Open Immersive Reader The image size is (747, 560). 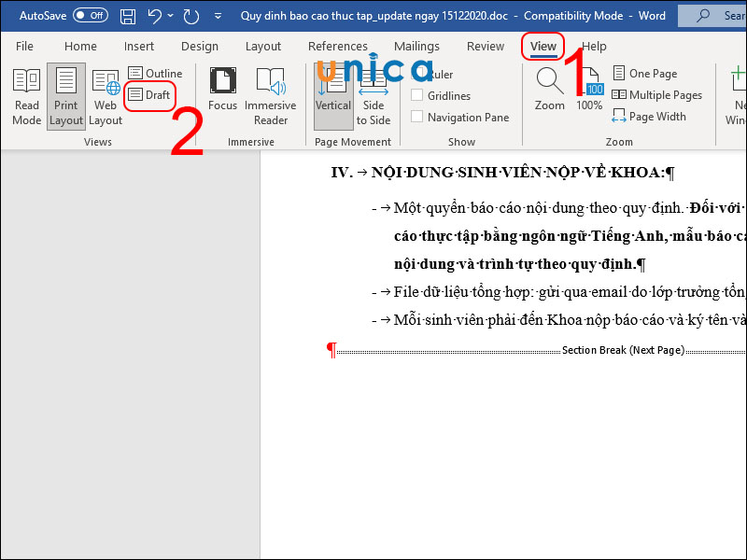point(271,96)
